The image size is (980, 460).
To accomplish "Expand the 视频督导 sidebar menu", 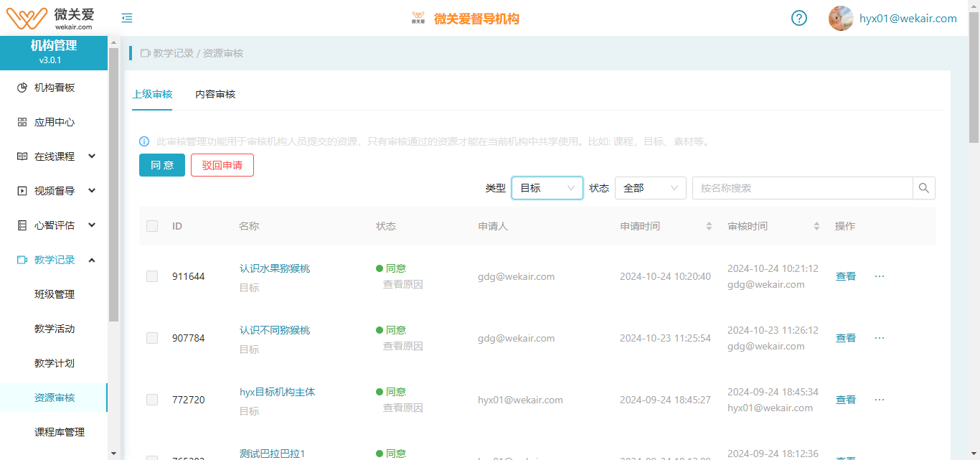I will [x=92, y=191].
